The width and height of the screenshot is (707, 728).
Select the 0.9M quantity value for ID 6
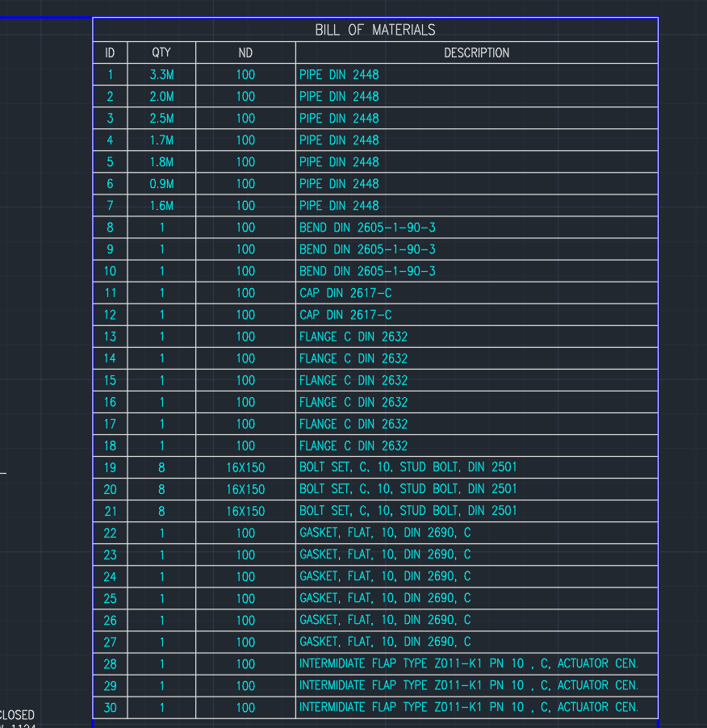(x=161, y=183)
